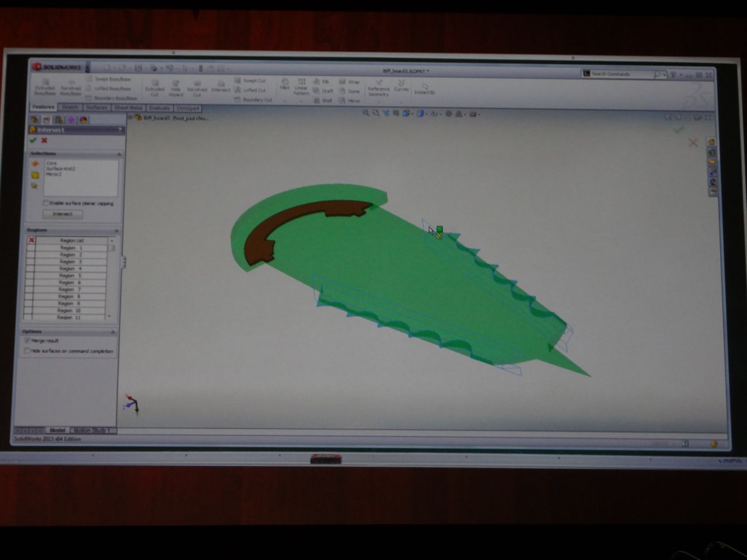
Task: Open the DisplayManager colored sphere tab
Action: 83,120
